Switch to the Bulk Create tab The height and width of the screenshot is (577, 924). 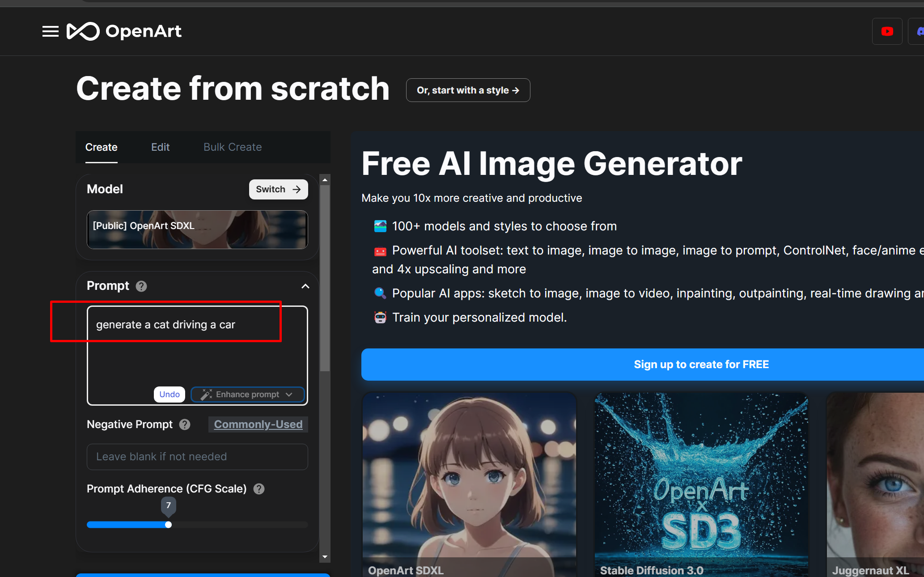(233, 147)
